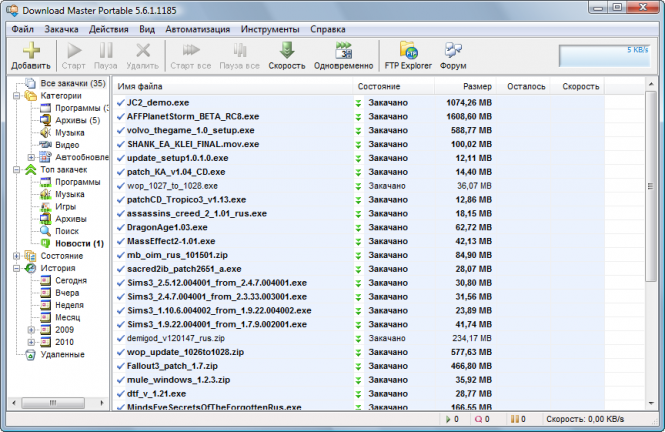Expand the Состояние tree node

point(17,256)
